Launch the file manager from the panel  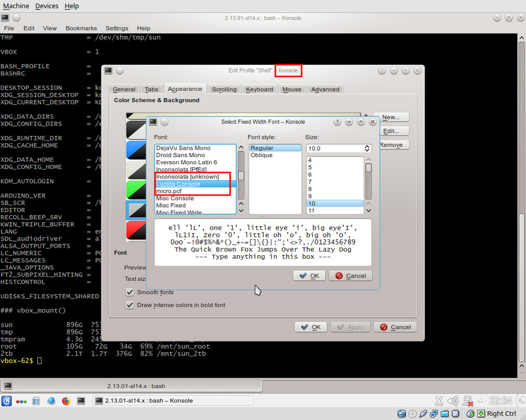tap(36, 401)
